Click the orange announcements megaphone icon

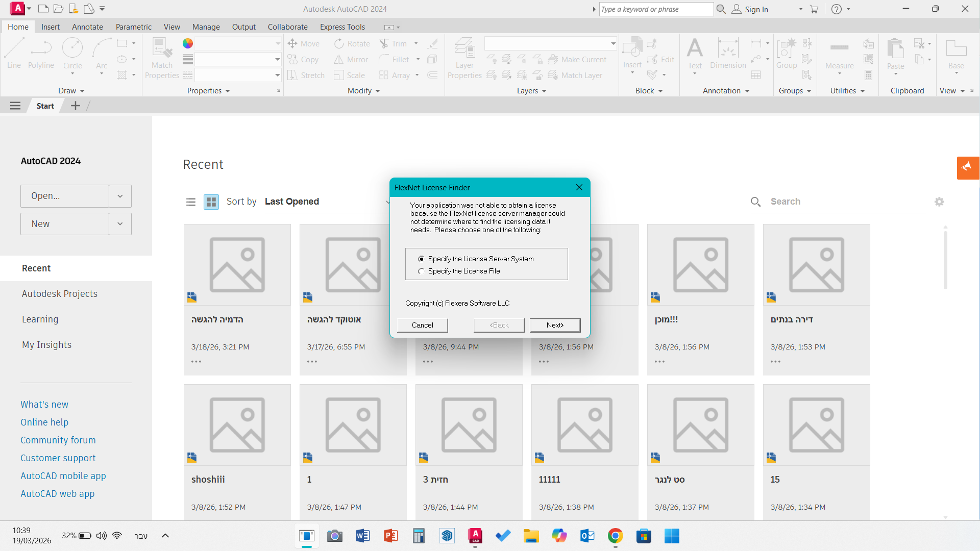967,167
